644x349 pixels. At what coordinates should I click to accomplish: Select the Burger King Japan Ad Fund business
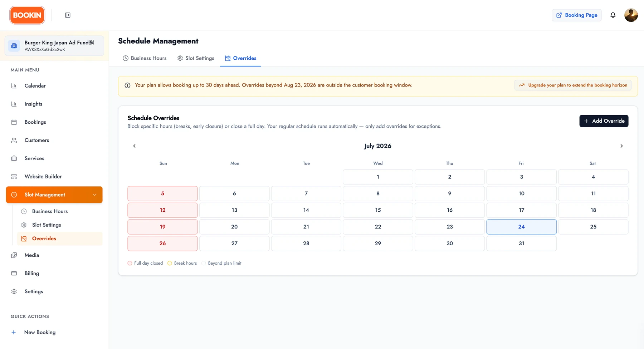(x=54, y=46)
